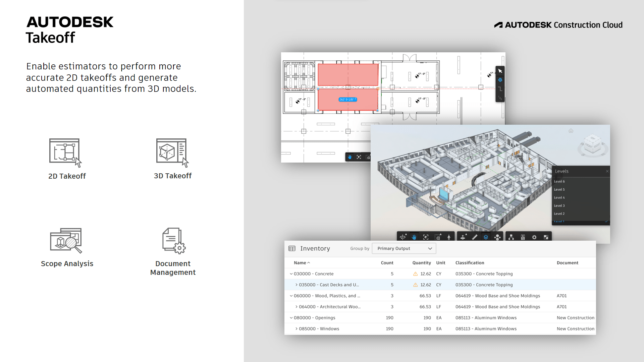Select the orbit tool in 3D viewer toolbar
The image size is (644, 362).
click(x=403, y=237)
